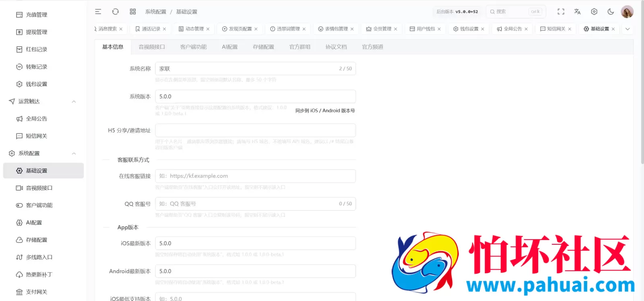Open the language translation icon

point(577,12)
